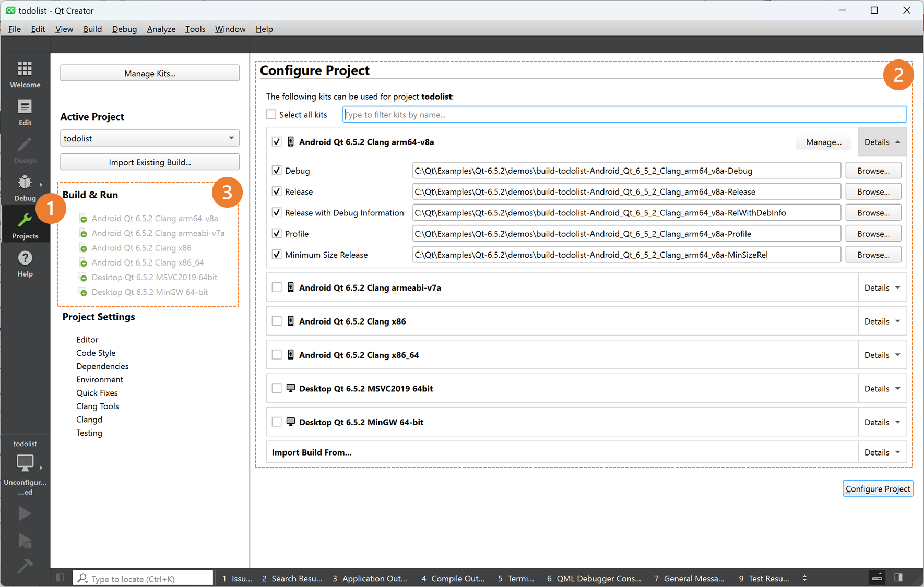Click Import Existing Build button

click(x=150, y=162)
